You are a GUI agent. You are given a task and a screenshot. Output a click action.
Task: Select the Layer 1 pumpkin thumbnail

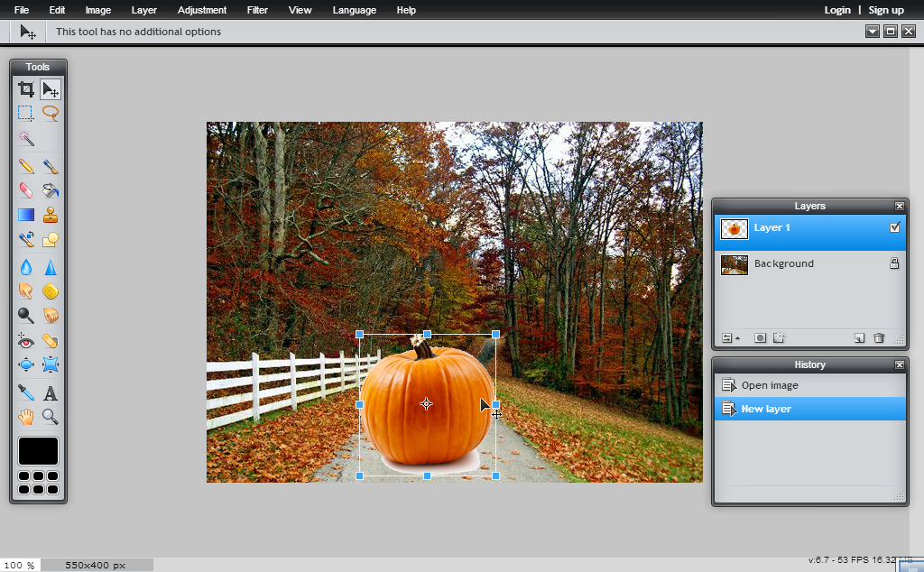tap(735, 229)
